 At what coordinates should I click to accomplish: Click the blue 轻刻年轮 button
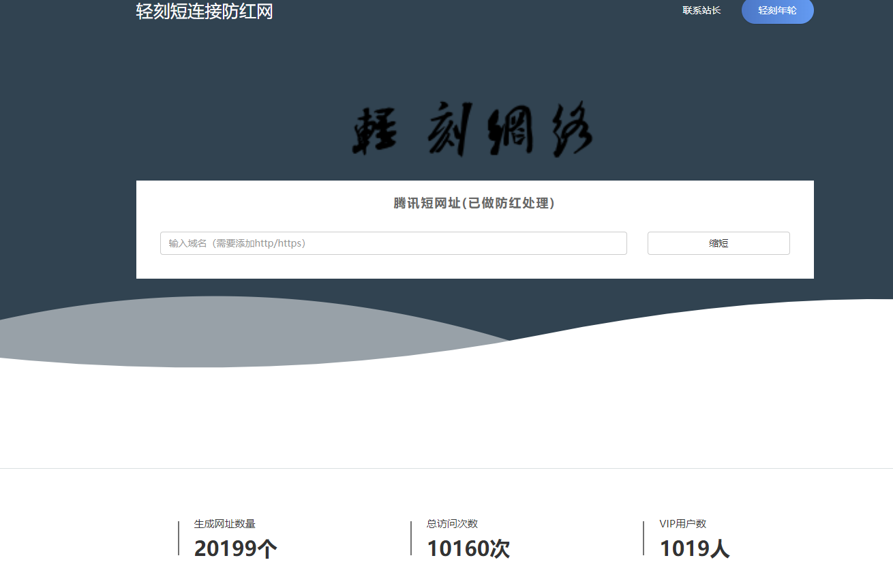(x=777, y=11)
